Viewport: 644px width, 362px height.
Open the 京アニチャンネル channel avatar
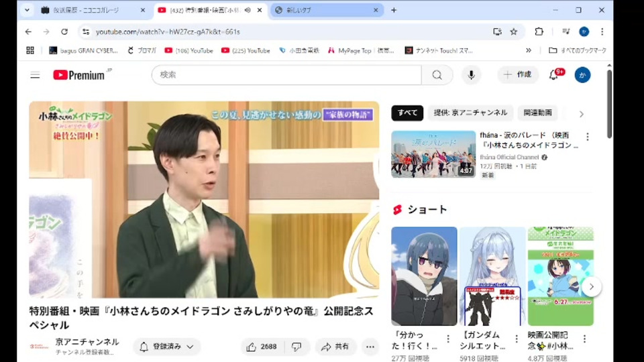(x=39, y=347)
